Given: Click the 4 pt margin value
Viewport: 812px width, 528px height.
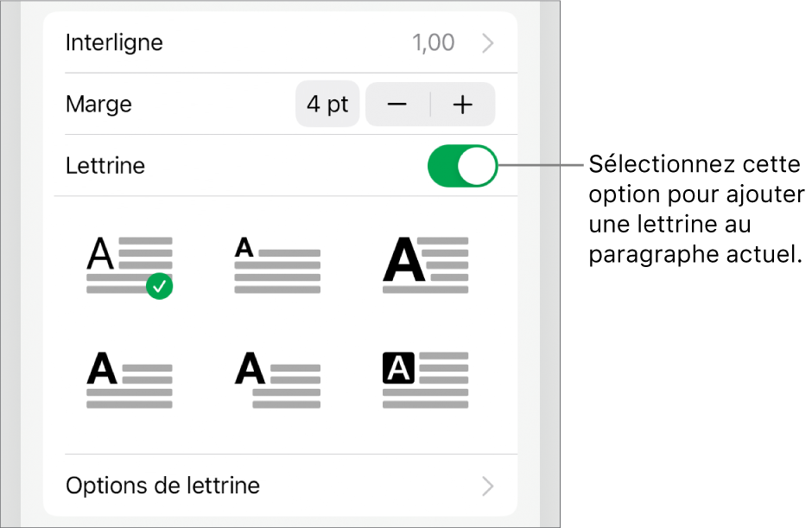Looking at the screenshot, I should (327, 104).
